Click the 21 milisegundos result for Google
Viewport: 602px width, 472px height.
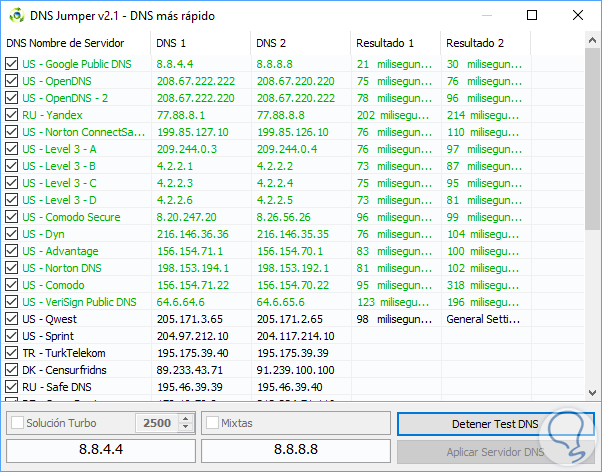point(394,64)
